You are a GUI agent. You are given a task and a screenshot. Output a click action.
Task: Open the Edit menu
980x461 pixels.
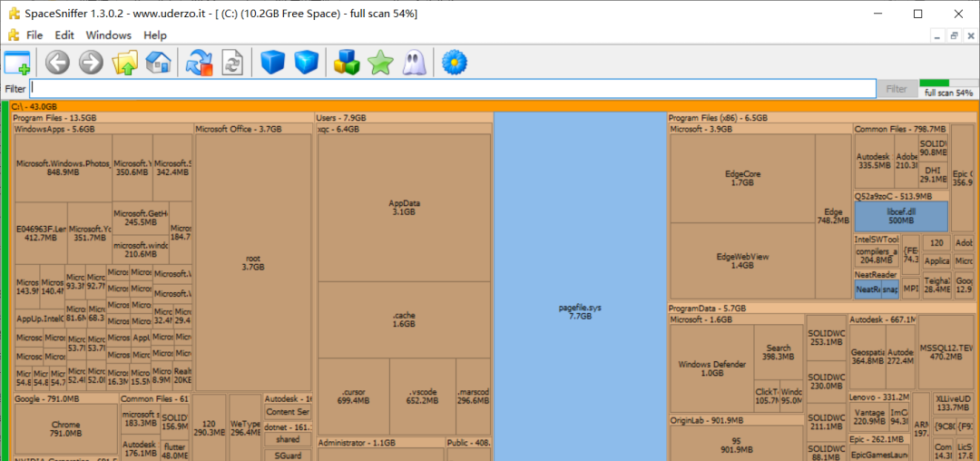64,35
